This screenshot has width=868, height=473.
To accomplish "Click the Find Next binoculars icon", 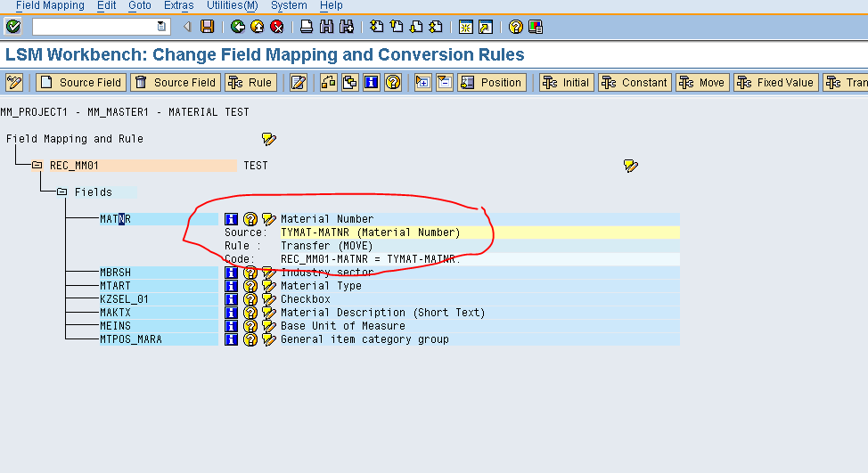I will [347, 26].
